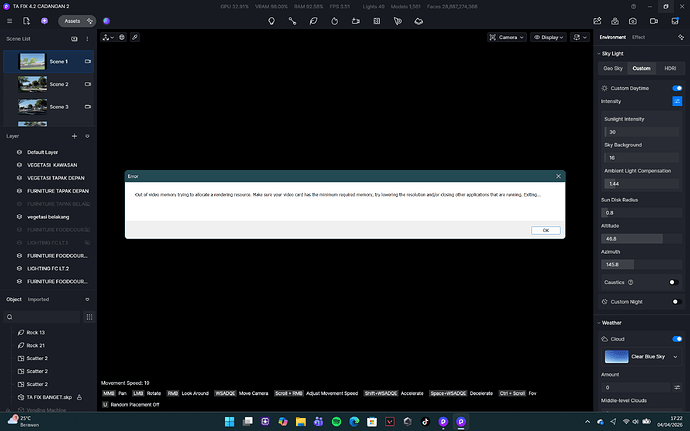Click the pin icon in Environment panel

pos(681,37)
